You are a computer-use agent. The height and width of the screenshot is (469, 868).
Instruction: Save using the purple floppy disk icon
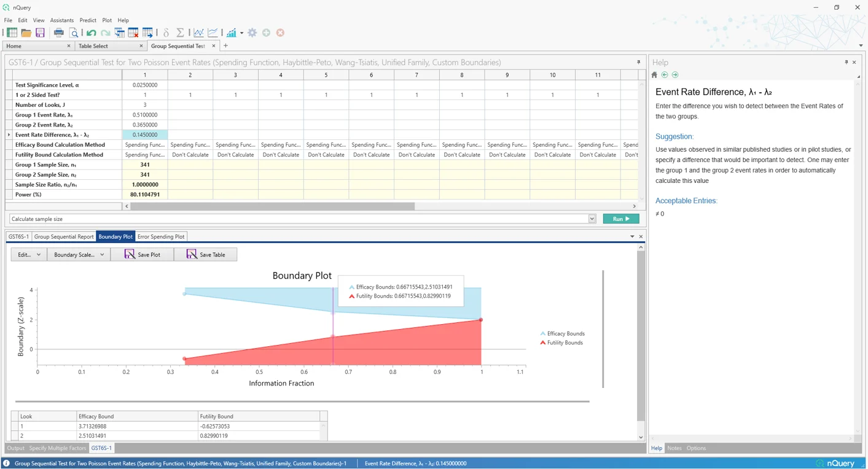click(40, 33)
